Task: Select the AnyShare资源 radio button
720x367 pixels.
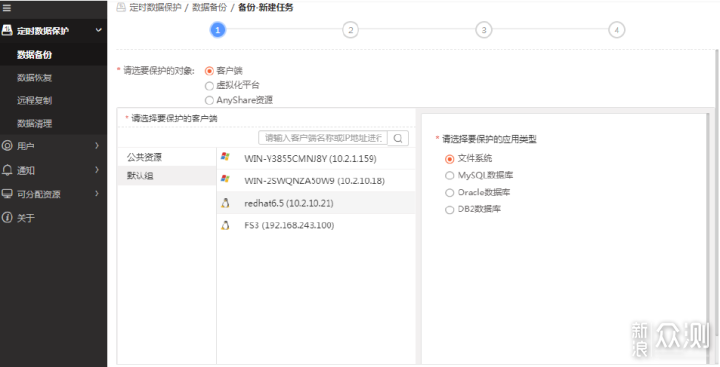Action: point(209,100)
